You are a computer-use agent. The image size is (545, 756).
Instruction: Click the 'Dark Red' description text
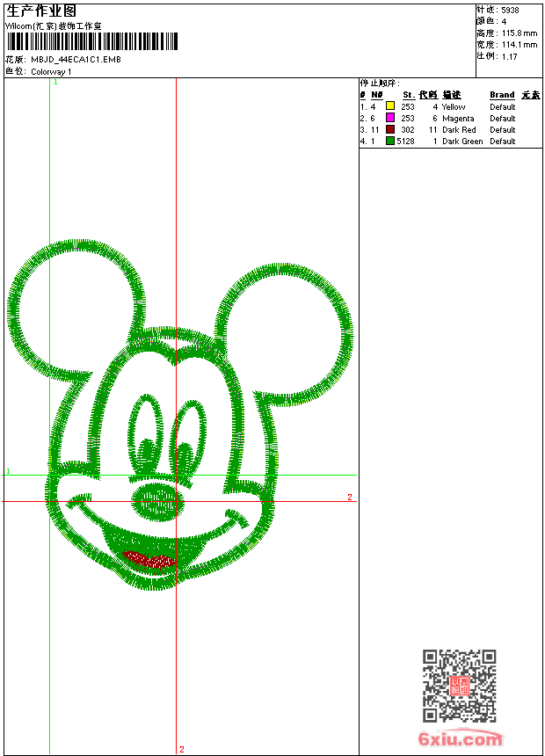[459, 130]
